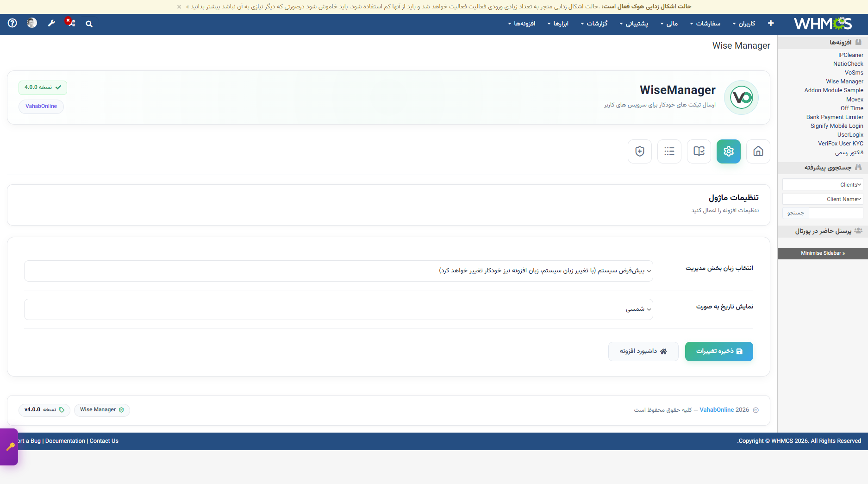868x484 pixels.
Task: Open the book-check tab icon
Action: coord(699,151)
